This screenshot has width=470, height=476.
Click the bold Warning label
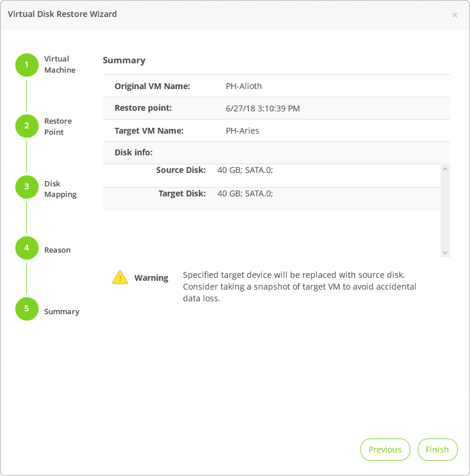point(151,278)
